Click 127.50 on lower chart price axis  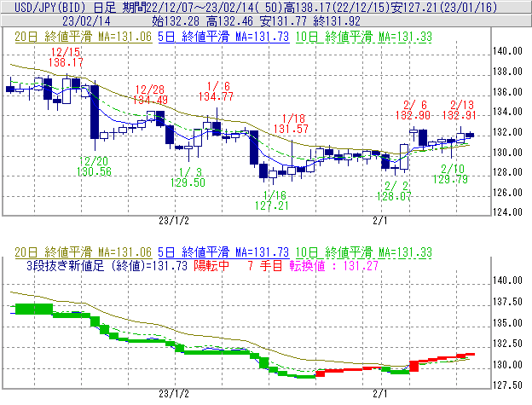[x=507, y=385]
